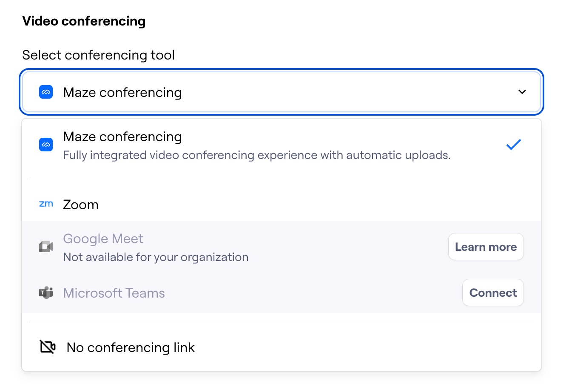Click the Zoom 'zm' app icon

(x=46, y=205)
